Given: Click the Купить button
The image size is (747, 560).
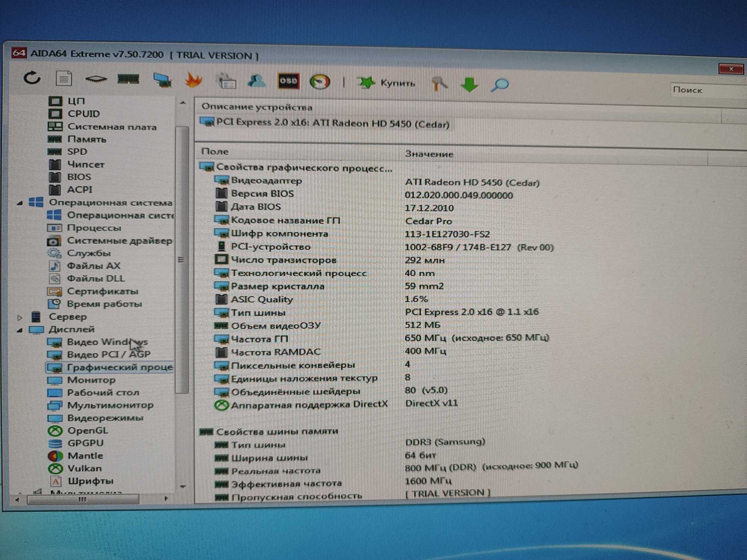Looking at the screenshot, I should (x=386, y=83).
